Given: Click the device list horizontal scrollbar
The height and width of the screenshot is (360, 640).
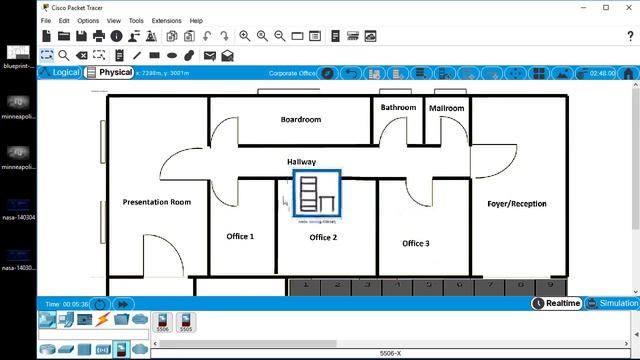Looking at the screenshot, I should [x=248, y=344].
